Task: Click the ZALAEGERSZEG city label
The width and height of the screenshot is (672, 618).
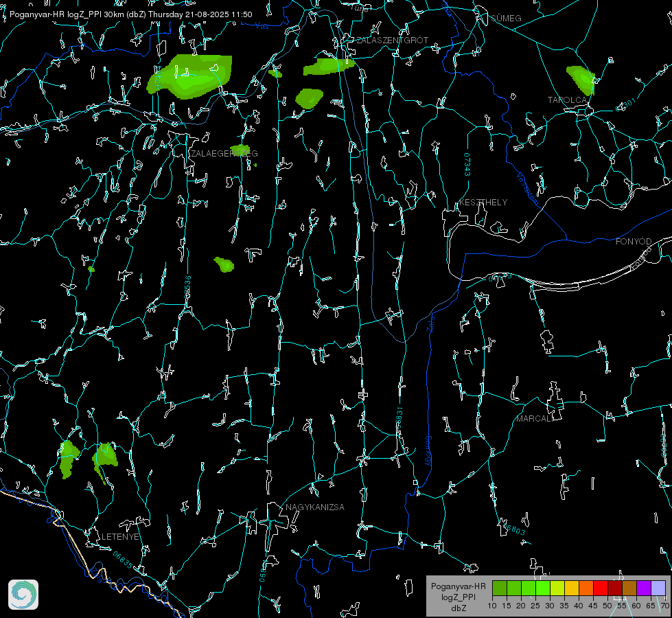Action: click(224, 153)
